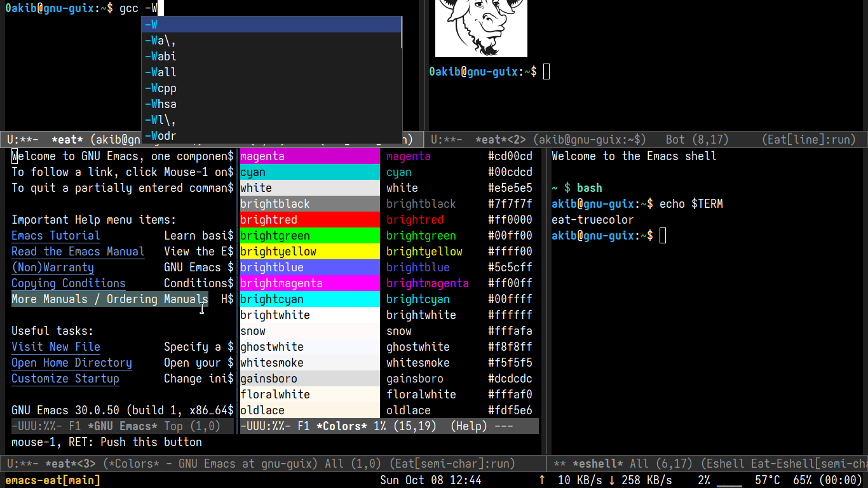Click the emacs-eat[main] workspace label

coord(53,480)
